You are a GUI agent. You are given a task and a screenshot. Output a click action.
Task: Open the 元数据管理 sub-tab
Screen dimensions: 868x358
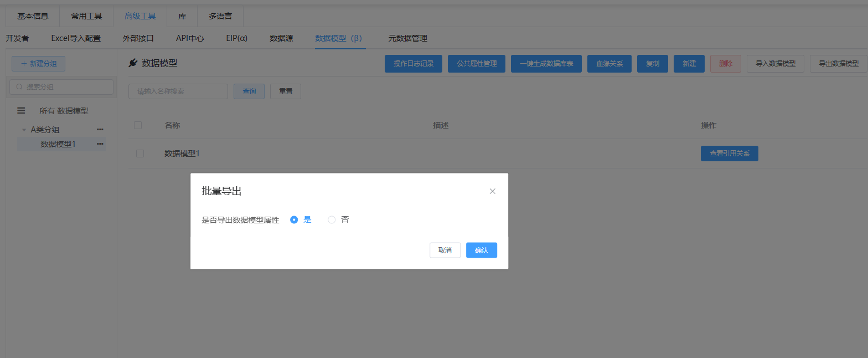coord(407,38)
